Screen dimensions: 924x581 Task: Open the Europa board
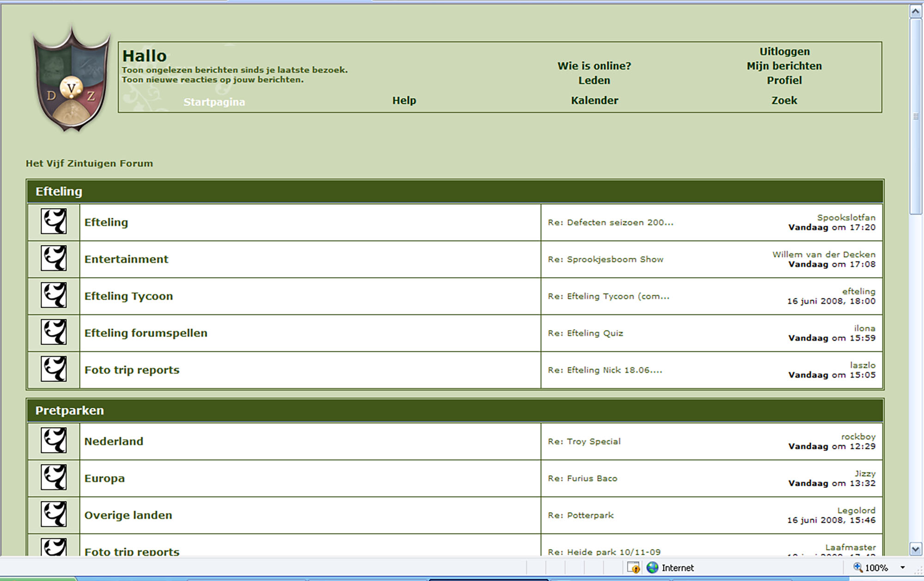104,478
